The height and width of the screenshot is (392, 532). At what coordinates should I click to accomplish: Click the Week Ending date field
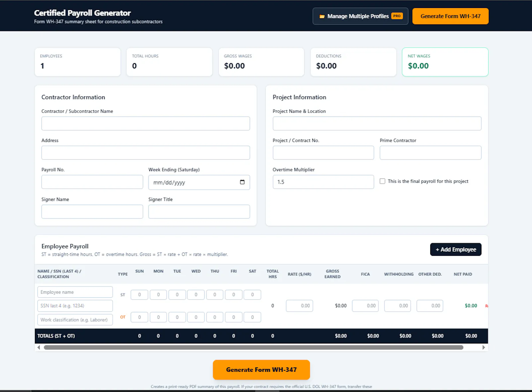point(199,182)
